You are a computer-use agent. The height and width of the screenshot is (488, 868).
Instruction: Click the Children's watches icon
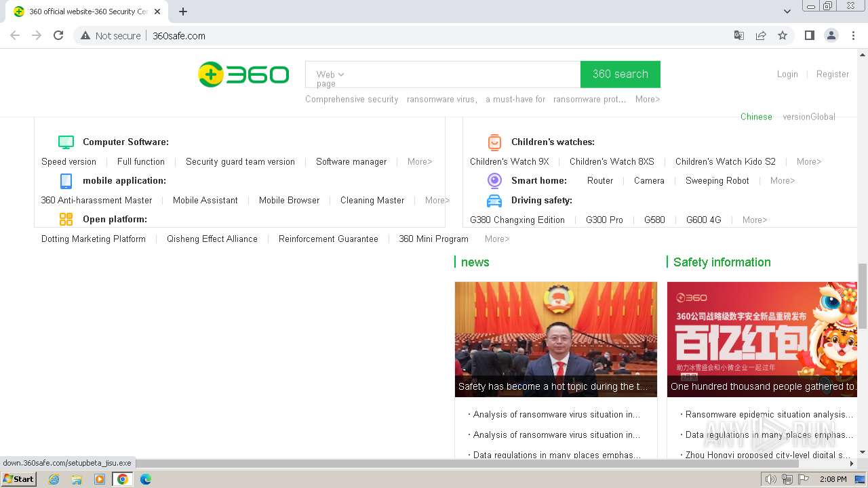(x=494, y=142)
